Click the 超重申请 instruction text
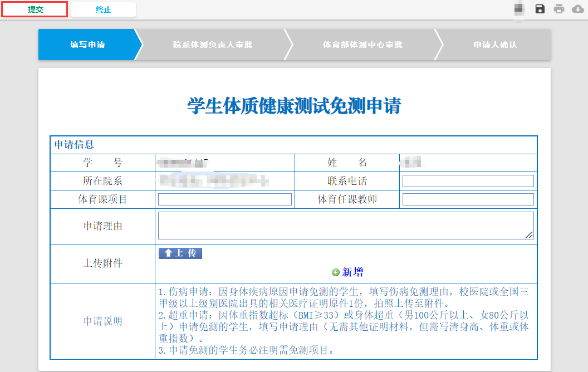588x372 pixels. [x=344, y=327]
